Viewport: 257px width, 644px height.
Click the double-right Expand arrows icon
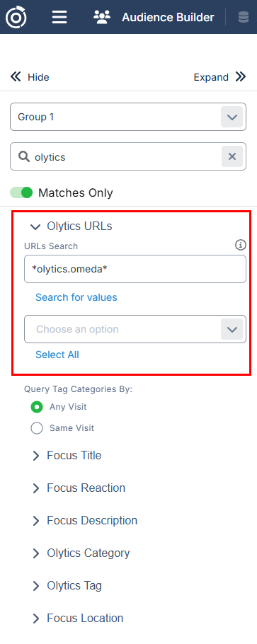click(241, 76)
